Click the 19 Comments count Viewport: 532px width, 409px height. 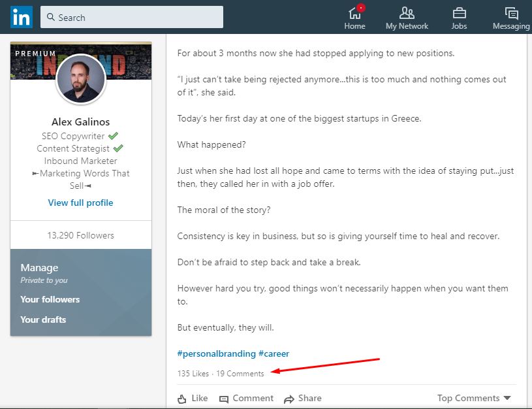[240, 374]
